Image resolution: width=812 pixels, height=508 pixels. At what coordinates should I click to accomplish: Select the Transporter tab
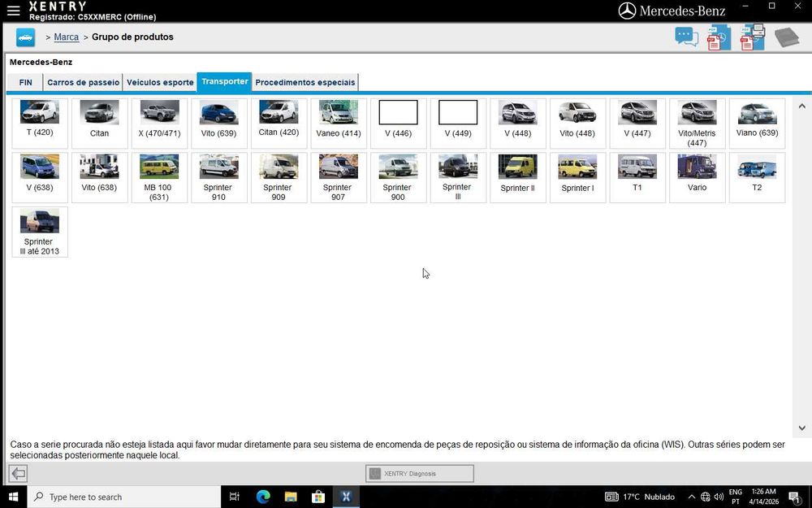225,82
